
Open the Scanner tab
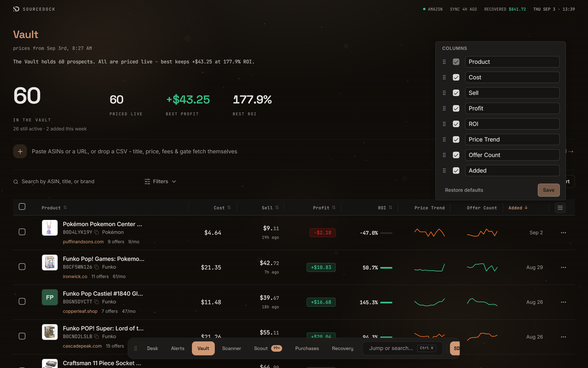coord(231,348)
